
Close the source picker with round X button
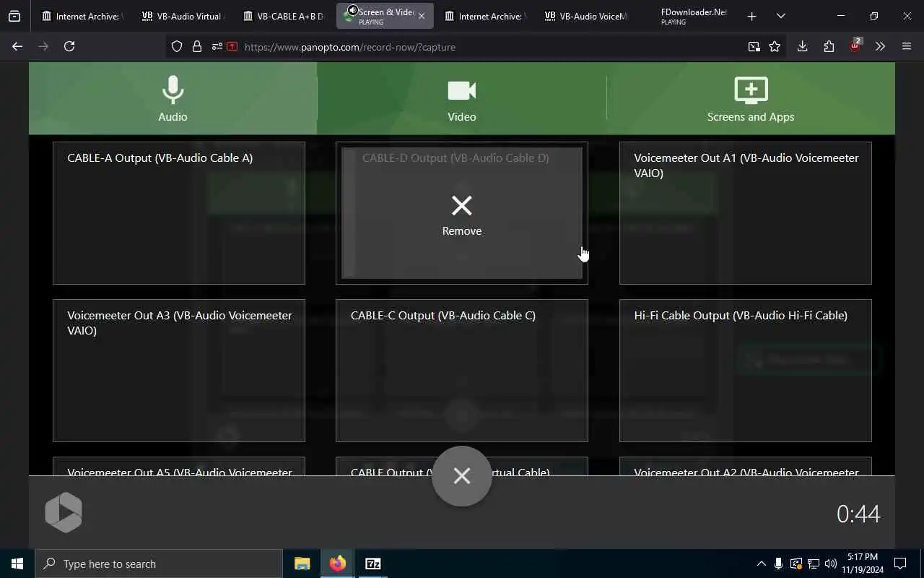pyautogui.click(x=462, y=476)
